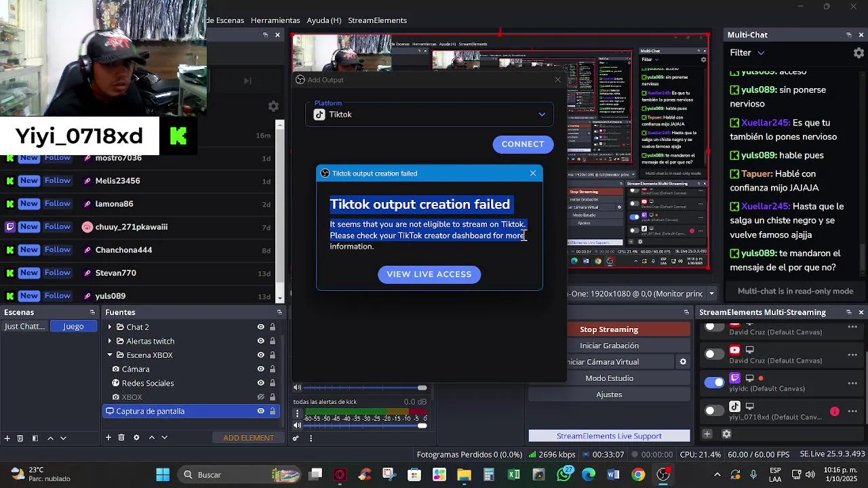Collapse Escena XBOX group
868x488 pixels.
coord(110,355)
